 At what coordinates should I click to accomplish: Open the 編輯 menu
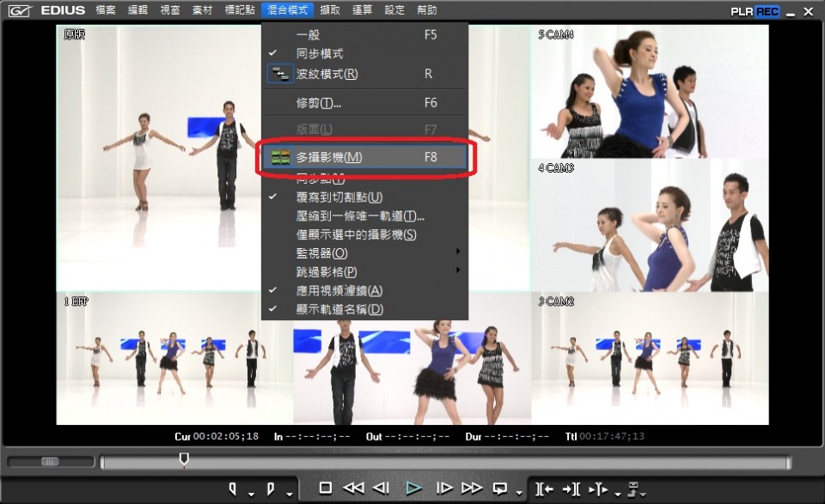pos(137,10)
